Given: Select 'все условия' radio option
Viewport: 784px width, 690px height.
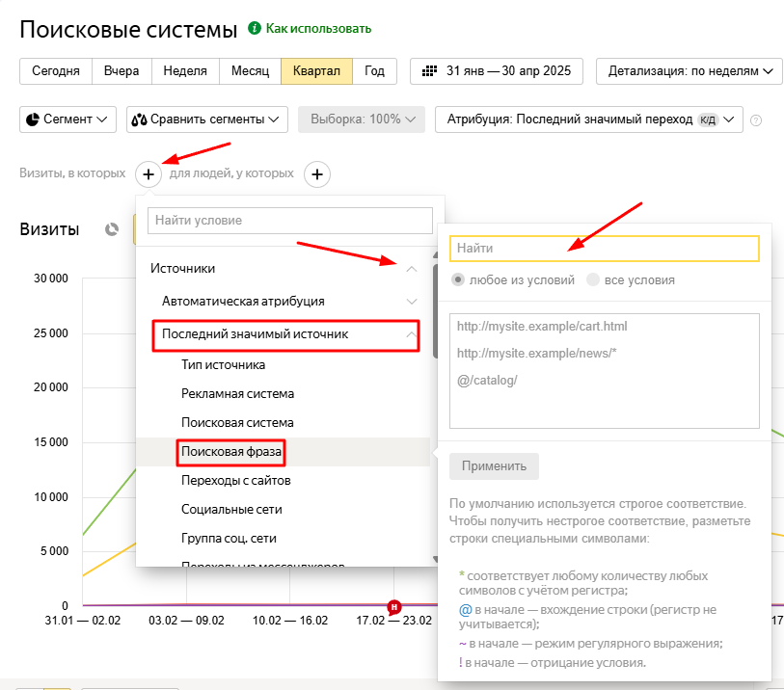Looking at the screenshot, I should coord(593,280).
